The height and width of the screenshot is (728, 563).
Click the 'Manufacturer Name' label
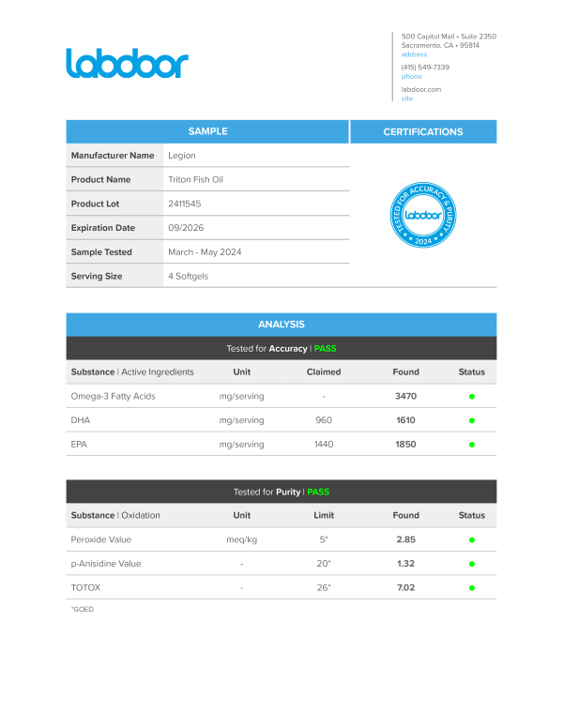pos(113,156)
